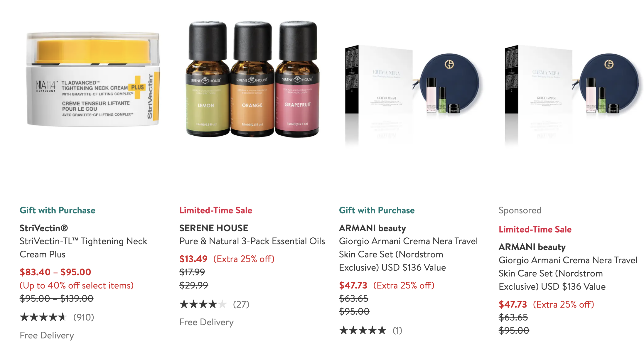
Task: Click the $83.40 – $95.00 price range
Action: pyautogui.click(x=55, y=272)
